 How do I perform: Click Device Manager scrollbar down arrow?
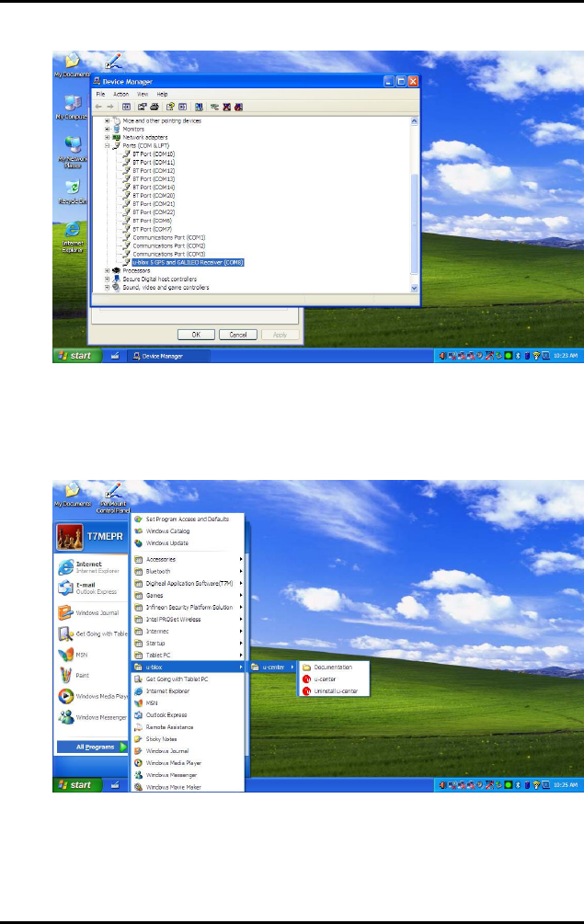click(x=414, y=288)
